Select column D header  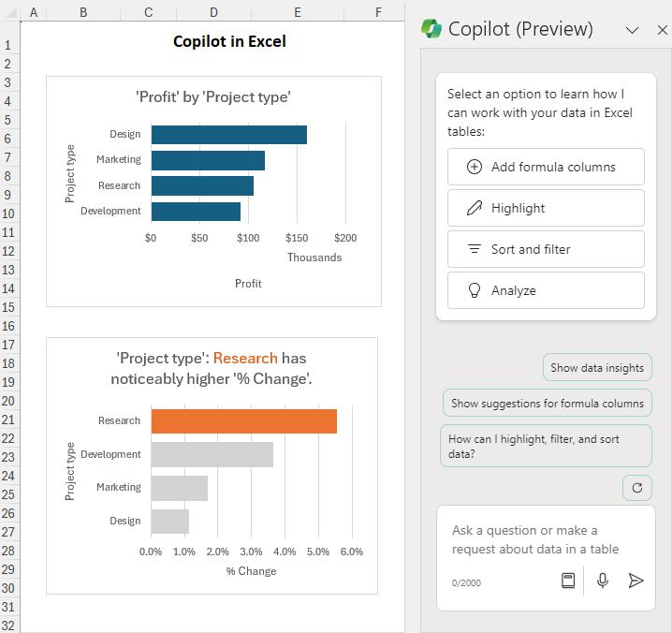click(213, 12)
